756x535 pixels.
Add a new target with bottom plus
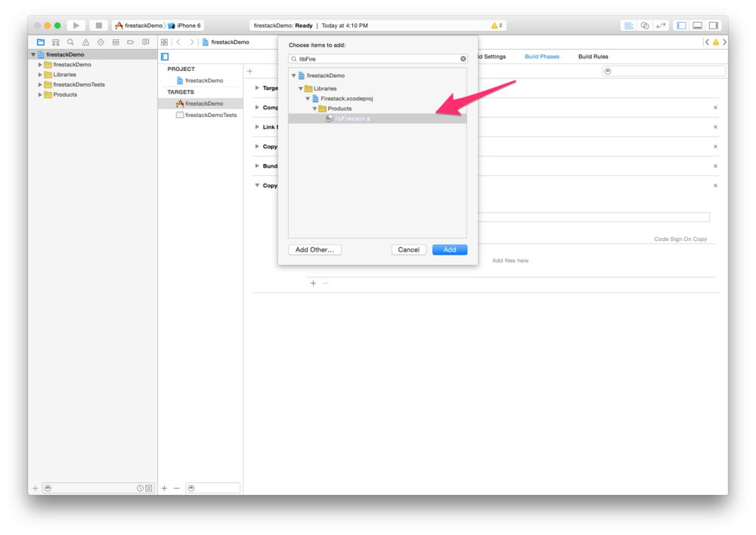tap(164, 488)
